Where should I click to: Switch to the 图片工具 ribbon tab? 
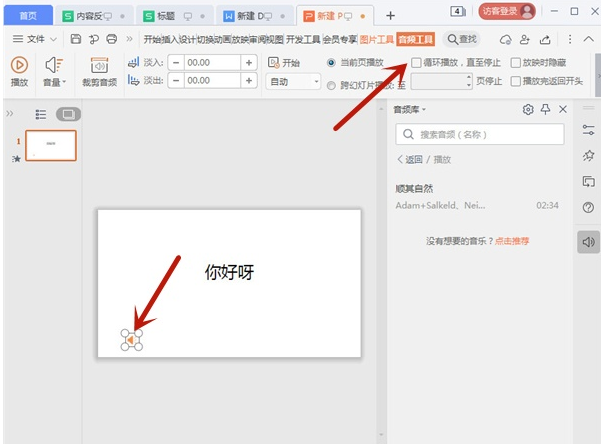(x=376, y=39)
